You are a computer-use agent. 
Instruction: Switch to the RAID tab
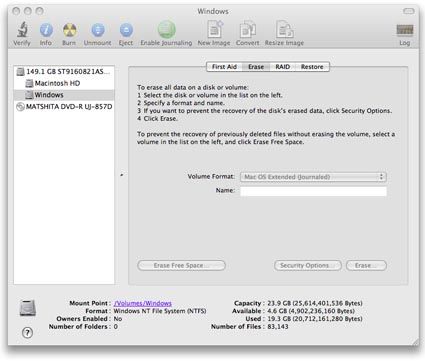point(283,67)
